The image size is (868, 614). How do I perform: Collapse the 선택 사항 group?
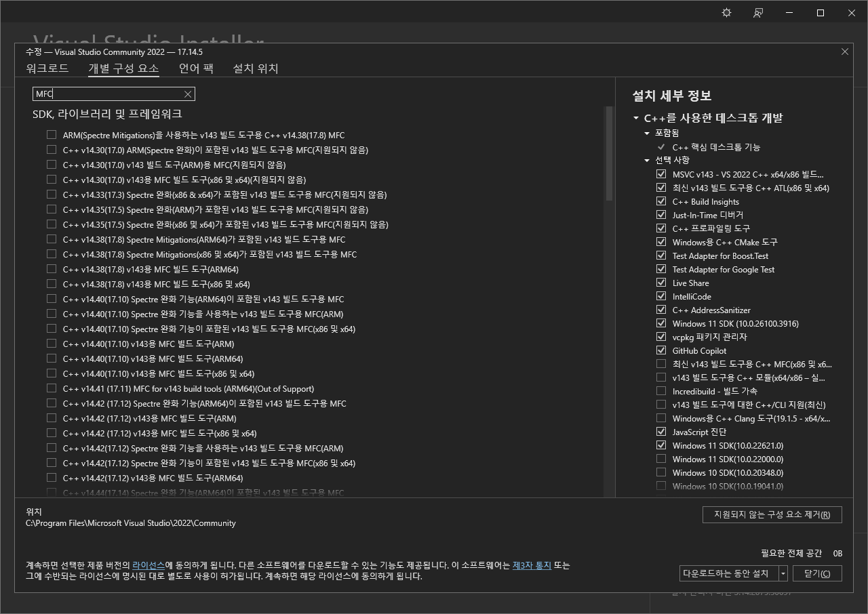(647, 161)
